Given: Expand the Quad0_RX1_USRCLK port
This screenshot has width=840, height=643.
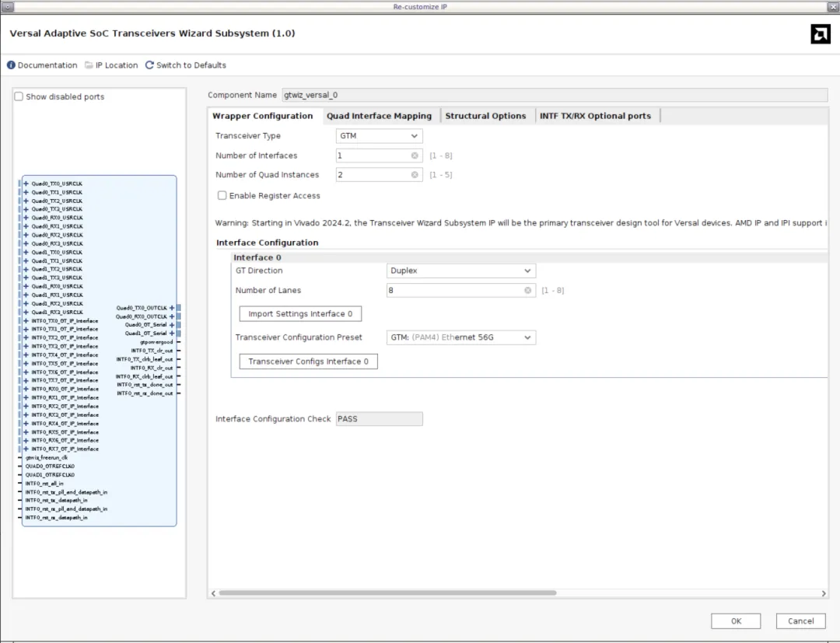Looking at the screenshot, I should pos(26,226).
